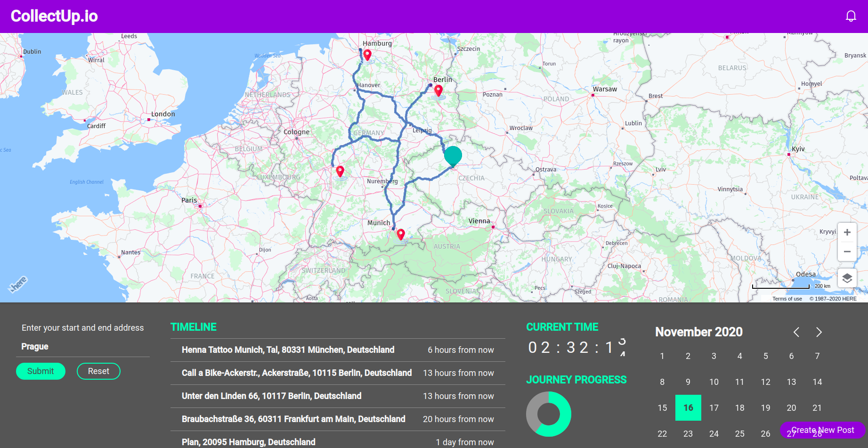Submit the start and end address
868x448 pixels.
(x=41, y=371)
